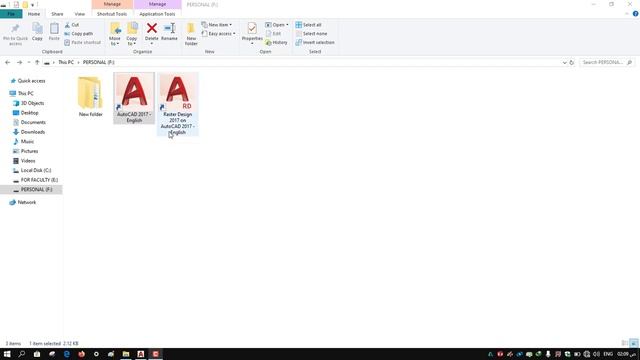
Task: Click Copy path in Clipboard group
Action: tap(79, 33)
